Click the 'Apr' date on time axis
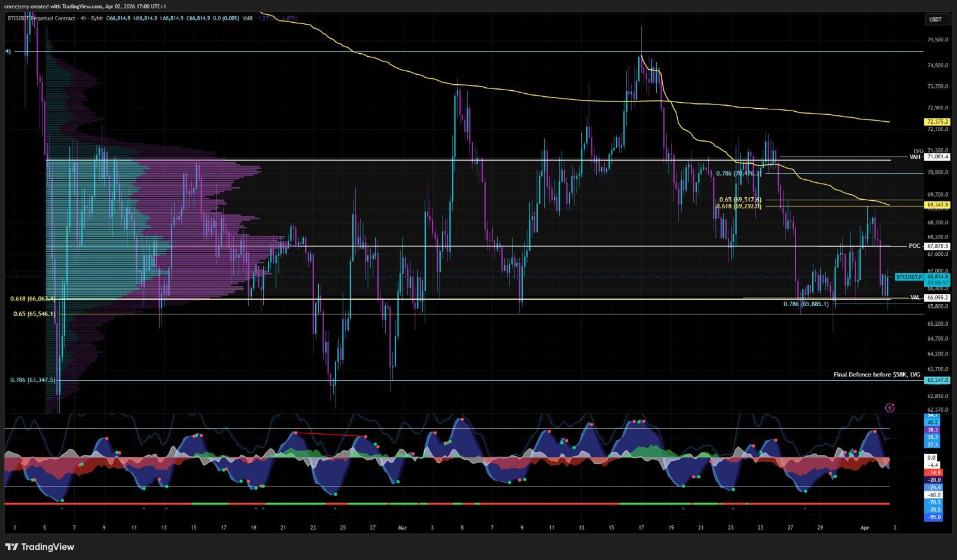This screenshot has width=957, height=560. click(x=864, y=528)
